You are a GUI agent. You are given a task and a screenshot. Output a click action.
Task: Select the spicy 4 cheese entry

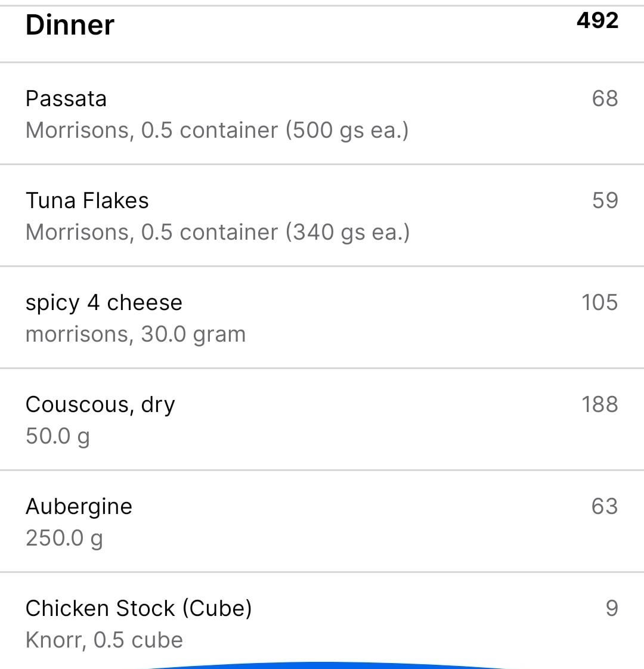pos(322,317)
